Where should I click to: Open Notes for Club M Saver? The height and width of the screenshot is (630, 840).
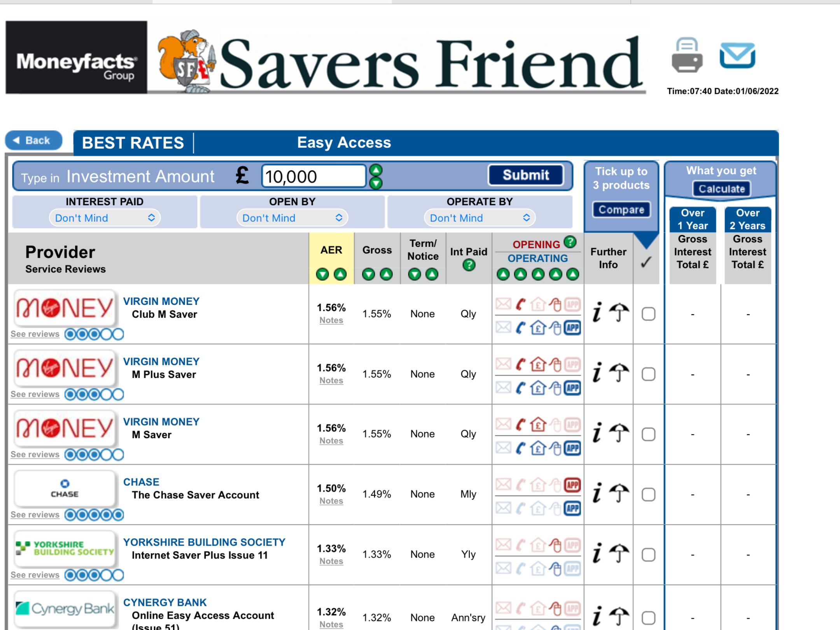coord(331,320)
